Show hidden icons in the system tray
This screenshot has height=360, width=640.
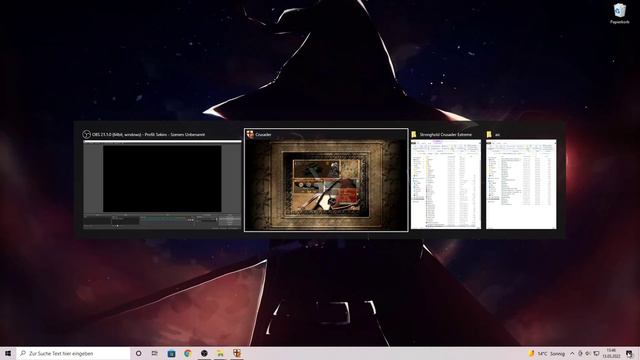[x=572, y=353]
